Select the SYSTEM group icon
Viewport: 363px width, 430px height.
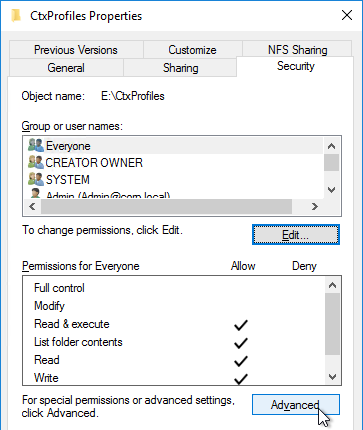coord(36,179)
